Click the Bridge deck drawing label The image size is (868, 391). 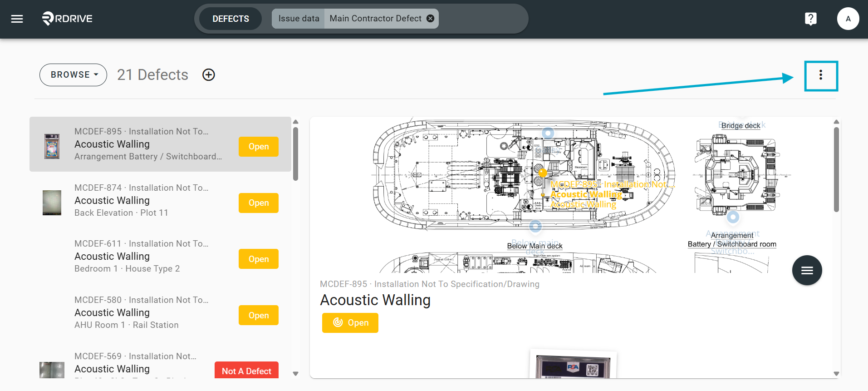click(740, 126)
